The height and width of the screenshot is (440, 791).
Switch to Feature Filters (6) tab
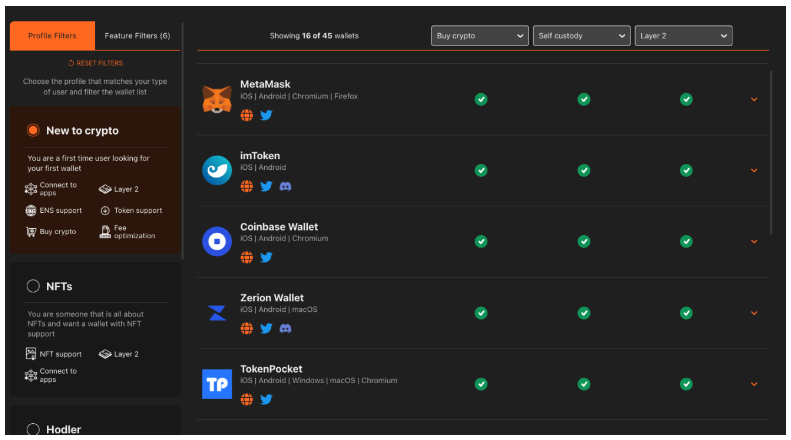(x=137, y=36)
